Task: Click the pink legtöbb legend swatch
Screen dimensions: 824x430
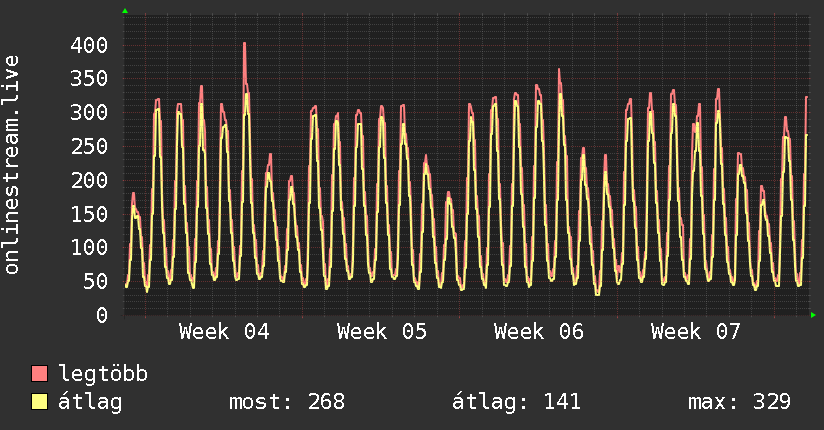Action: tap(39, 373)
